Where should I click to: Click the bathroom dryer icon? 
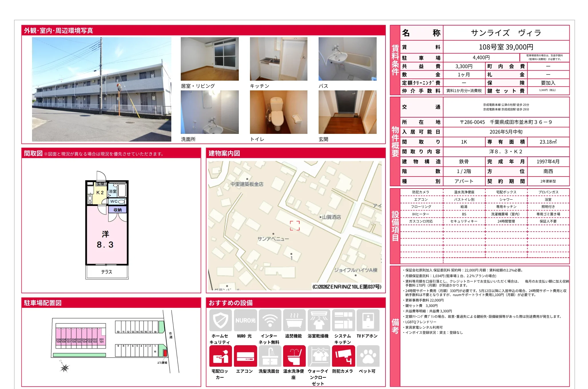click(319, 320)
